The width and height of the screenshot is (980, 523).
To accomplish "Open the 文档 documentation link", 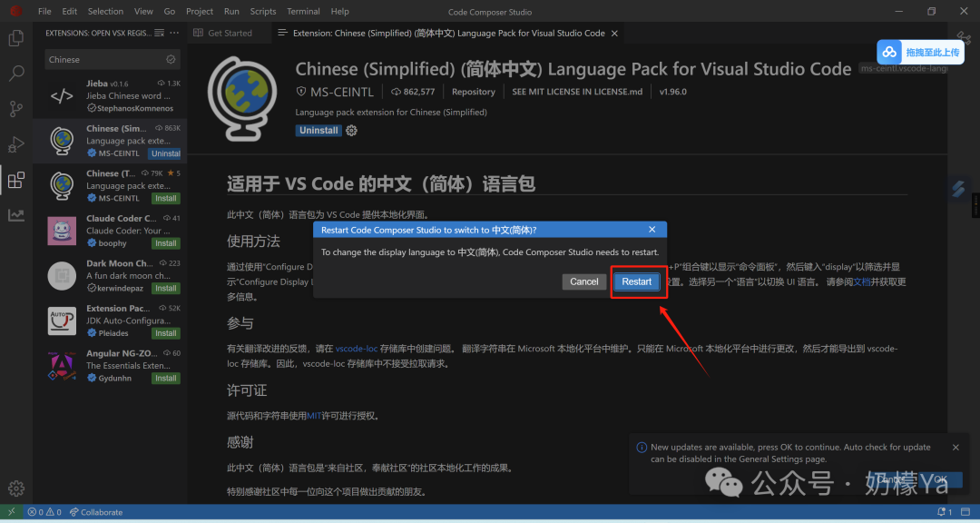I will pyautogui.click(x=862, y=281).
